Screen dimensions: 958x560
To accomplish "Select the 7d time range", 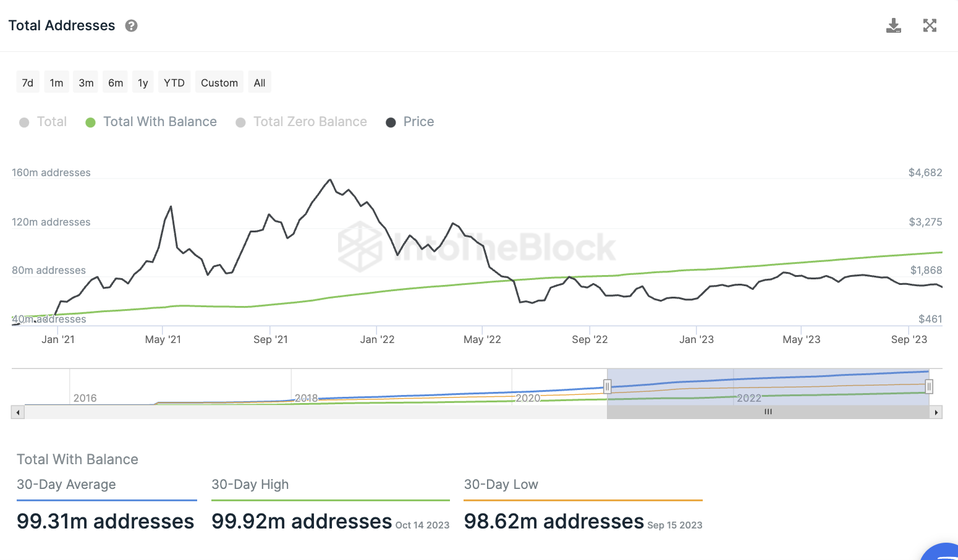I will pos(28,82).
